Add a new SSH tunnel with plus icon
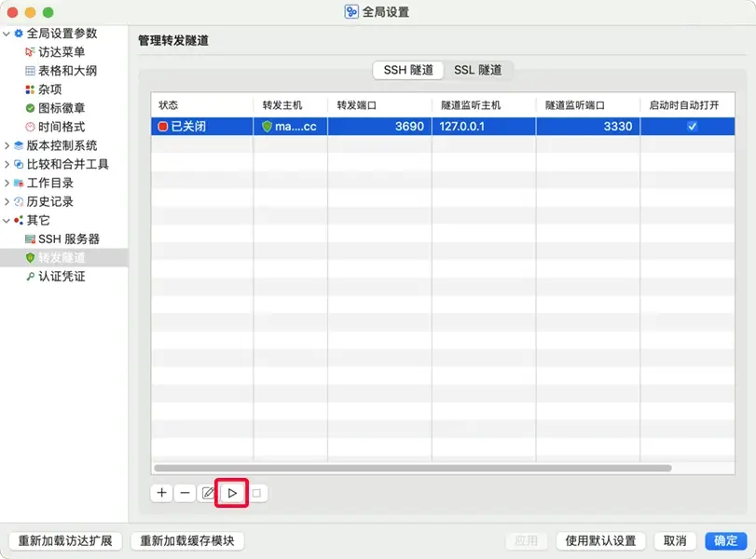756x559 pixels. 161,492
